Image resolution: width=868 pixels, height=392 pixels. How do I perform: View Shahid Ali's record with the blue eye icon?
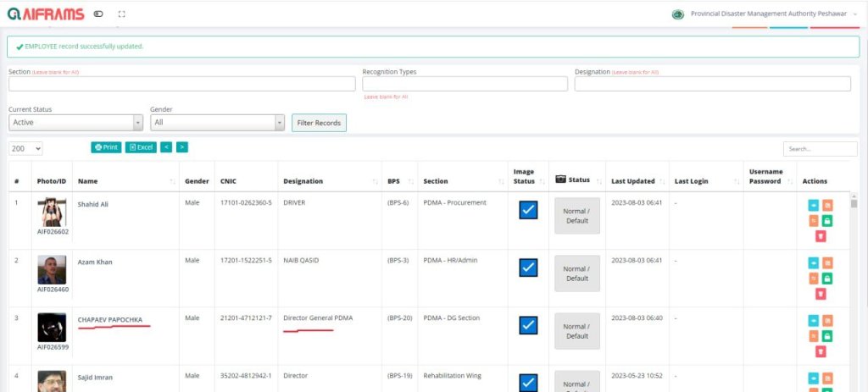[x=814, y=205]
